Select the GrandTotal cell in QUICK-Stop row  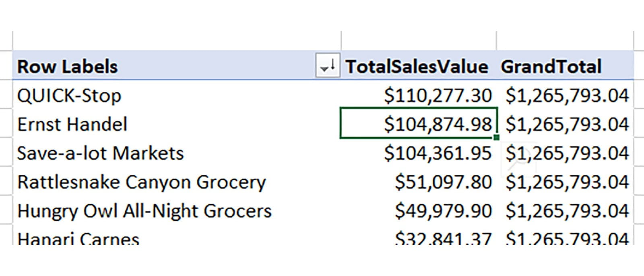[x=567, y=96]
